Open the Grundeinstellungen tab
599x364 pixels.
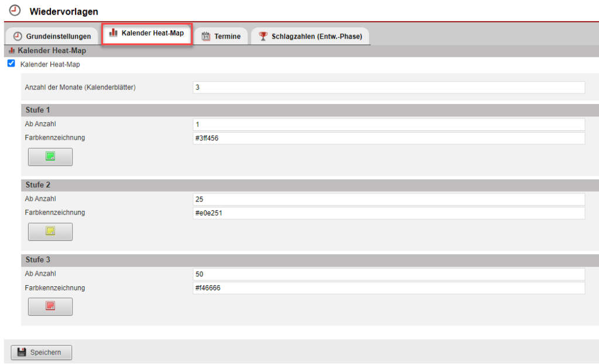pos(52,36)
